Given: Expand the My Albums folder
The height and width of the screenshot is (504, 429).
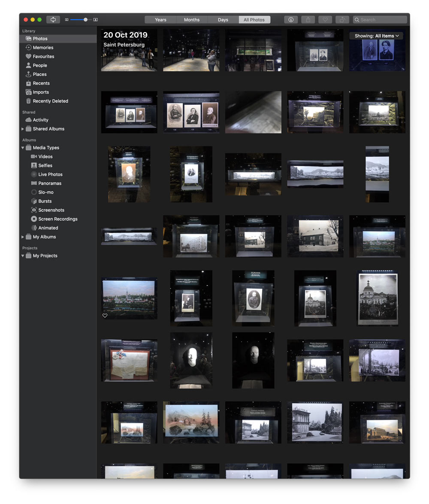Looking at the screenshot, I should (x=23, y=237).
